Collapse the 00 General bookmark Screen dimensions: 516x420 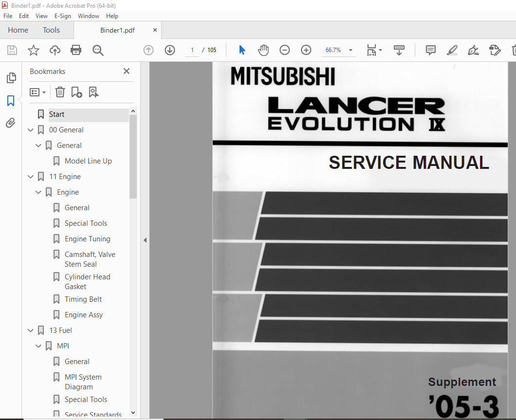coord(31,130)
